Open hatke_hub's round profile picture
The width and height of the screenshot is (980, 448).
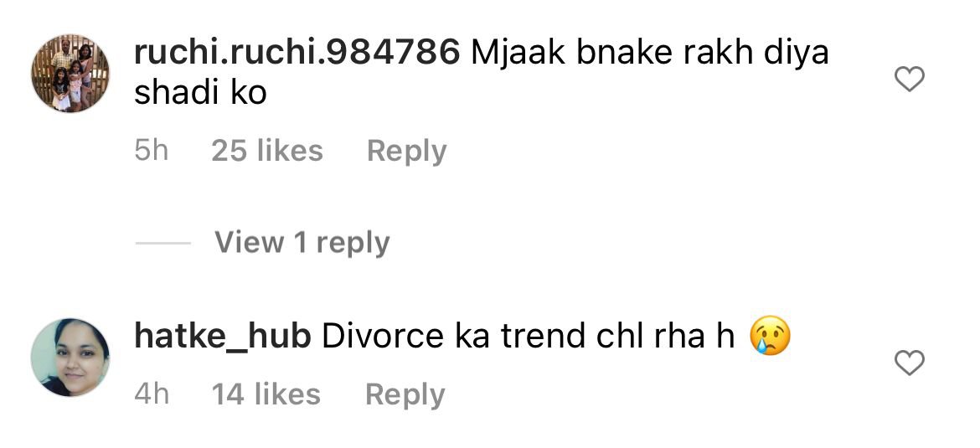70,358
